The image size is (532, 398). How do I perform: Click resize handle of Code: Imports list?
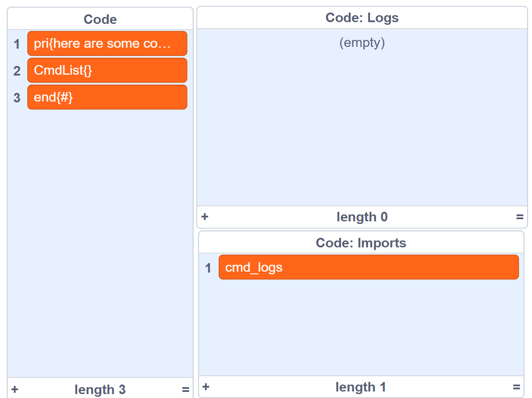(x=516, y=387)
